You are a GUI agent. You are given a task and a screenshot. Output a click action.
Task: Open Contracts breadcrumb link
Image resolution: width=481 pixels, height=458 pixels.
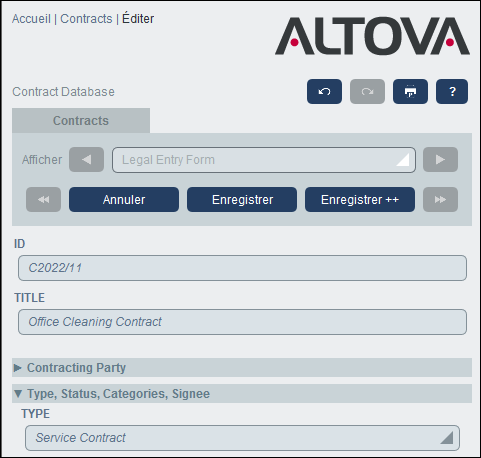86,19
